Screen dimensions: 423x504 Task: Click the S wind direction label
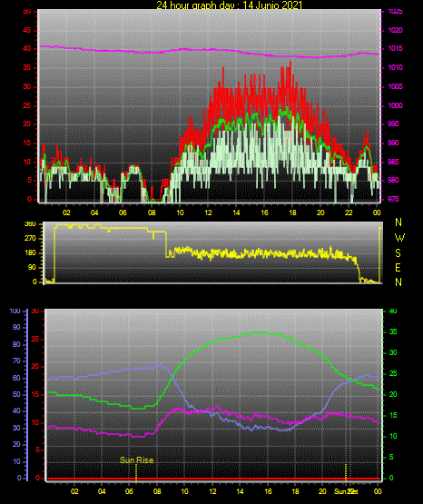point(398,253)
